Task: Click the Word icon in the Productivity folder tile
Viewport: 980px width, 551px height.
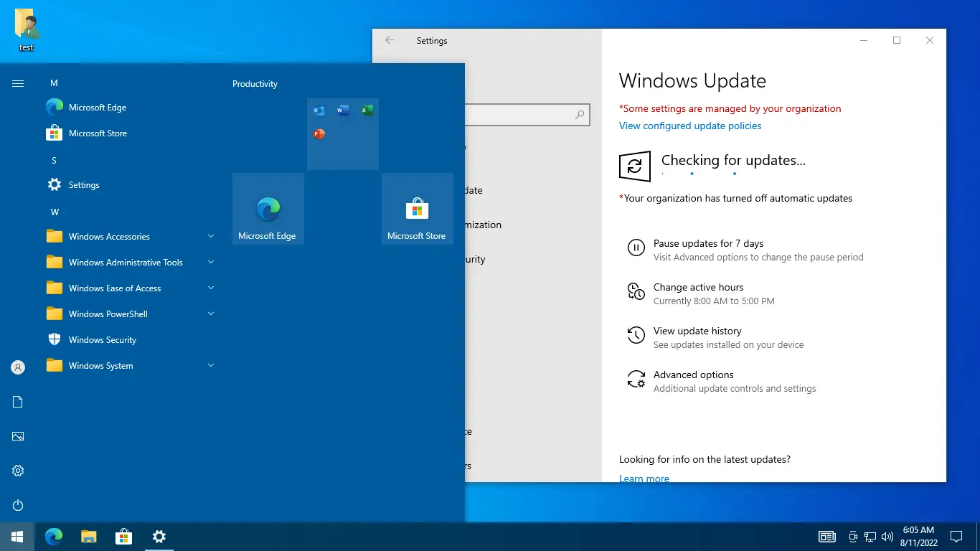Action: [x=343, y=110]
